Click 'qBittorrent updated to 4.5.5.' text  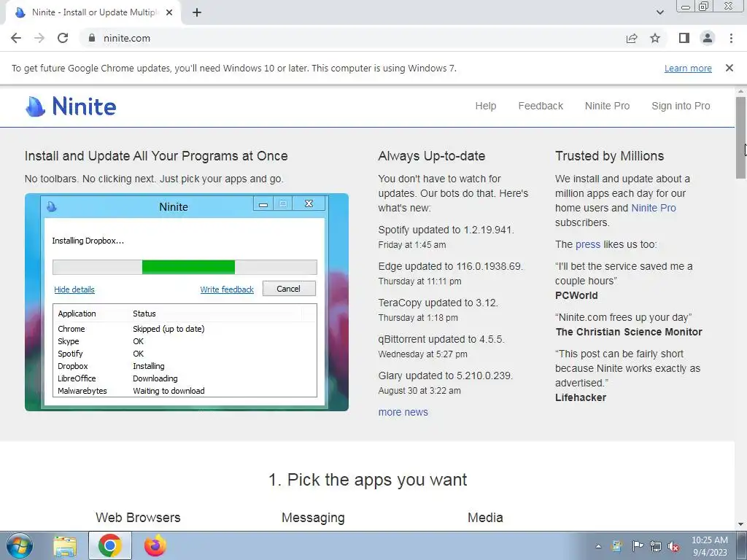point(441,339)
